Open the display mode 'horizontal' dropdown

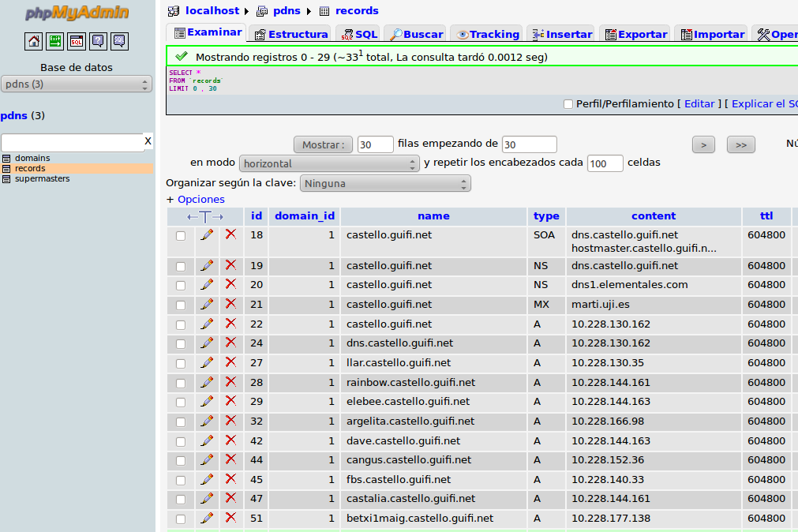pos(329,164)
